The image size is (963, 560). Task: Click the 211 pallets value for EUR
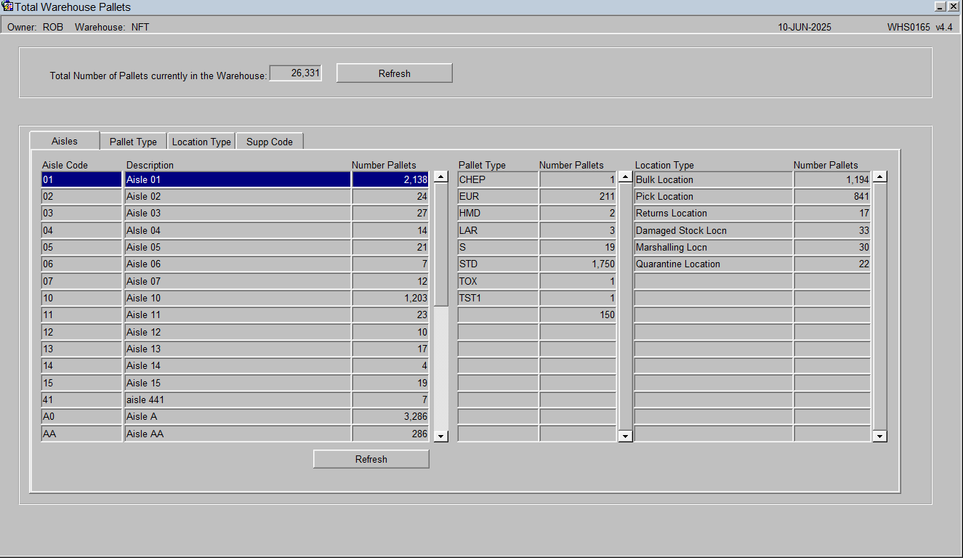click(578, 196)
